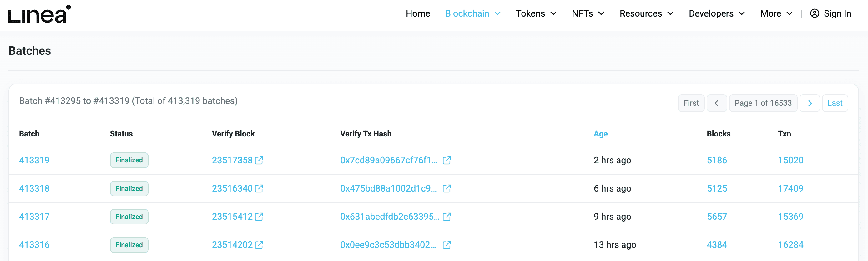Open external link icon beside block 23516340

pyautogui.click(x=259, y=188)
